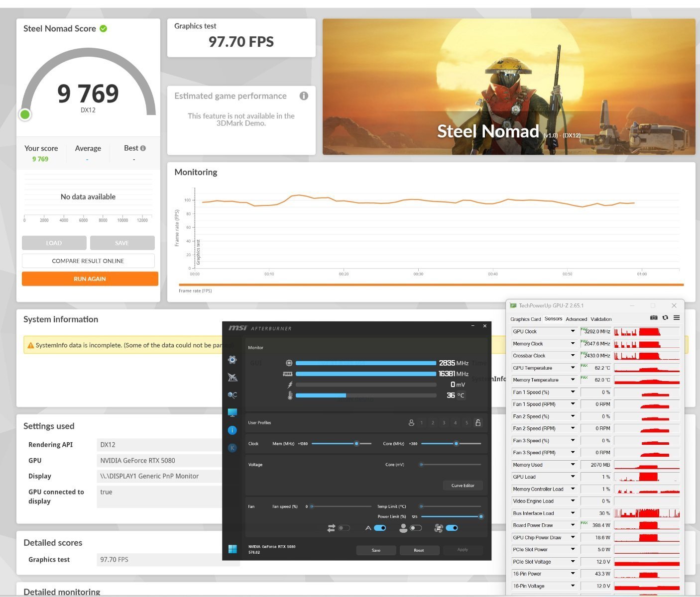Open Afterburner settings gear icon
Image resolution: width=700 pixels, height=597 pixels.
pyautogui.click(x=232, y=360)
